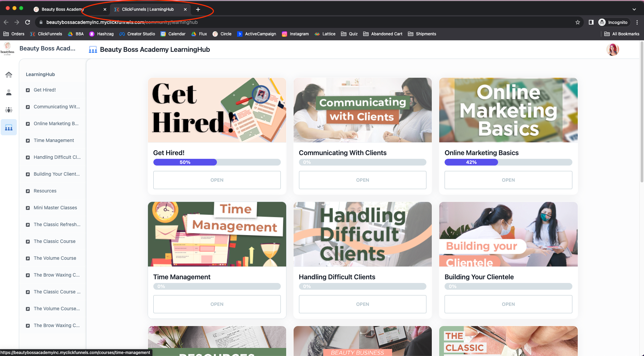Expand the Quiz bookmark folder

point(349,34)
